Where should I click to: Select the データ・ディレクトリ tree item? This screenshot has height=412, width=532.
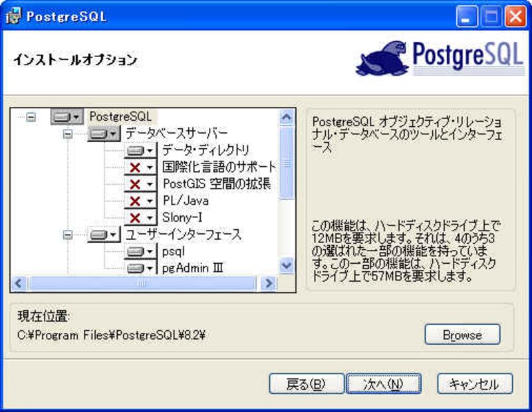[x=206, y=150]
